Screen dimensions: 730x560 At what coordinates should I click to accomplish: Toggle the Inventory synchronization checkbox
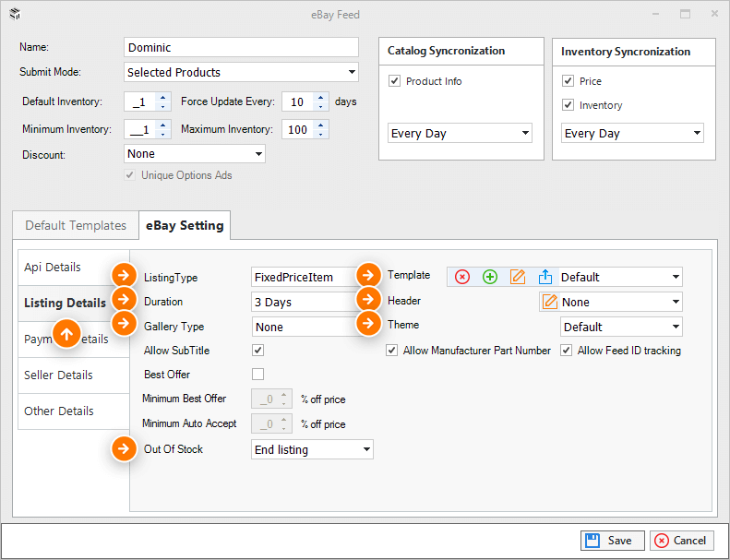tap(568, 105)
